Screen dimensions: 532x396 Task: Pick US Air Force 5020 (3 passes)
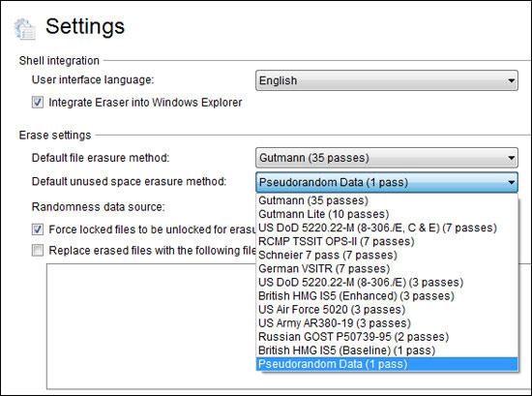click(x=387, y=310)
